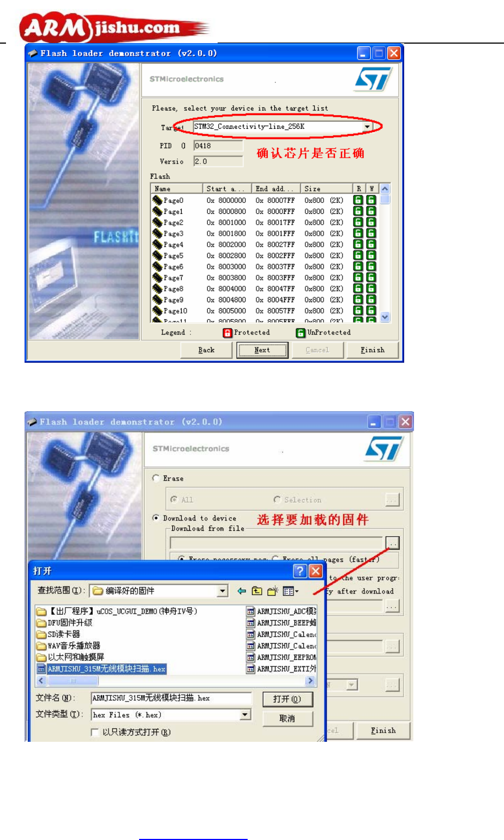Select the Selection erase option radio
The width and height of the screenshot is (504, 840).
277,499
